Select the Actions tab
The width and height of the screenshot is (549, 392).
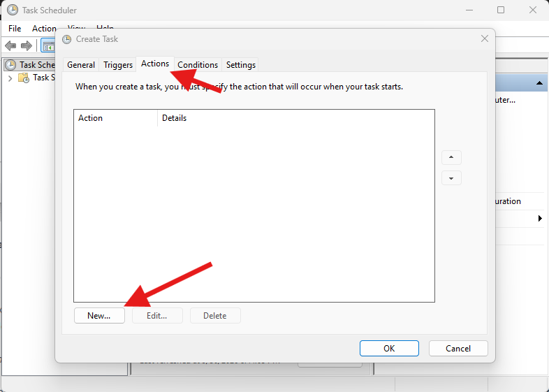tap(155, 64)
